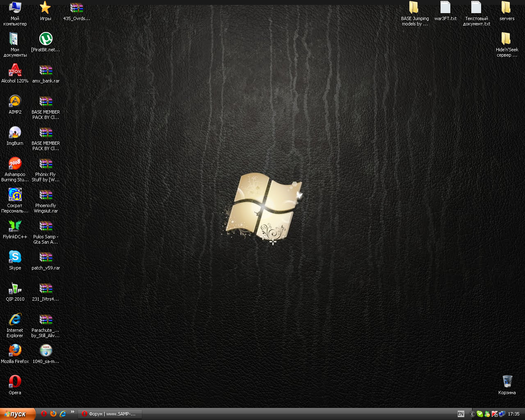Screen dimensions: 525x420
Task: Click the 17:35 taskbar clock
Action: pyautogui.click(x=514, y=414)
